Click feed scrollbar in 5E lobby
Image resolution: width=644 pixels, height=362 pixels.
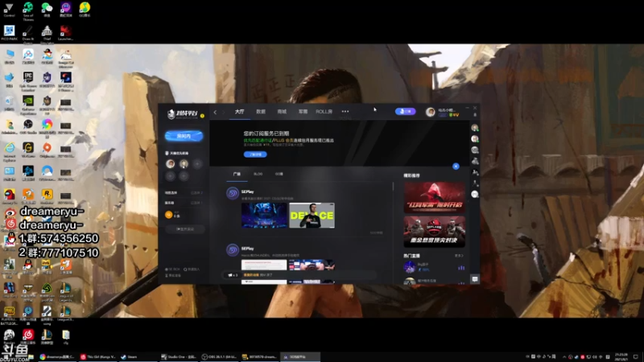[x=393, y=187]
